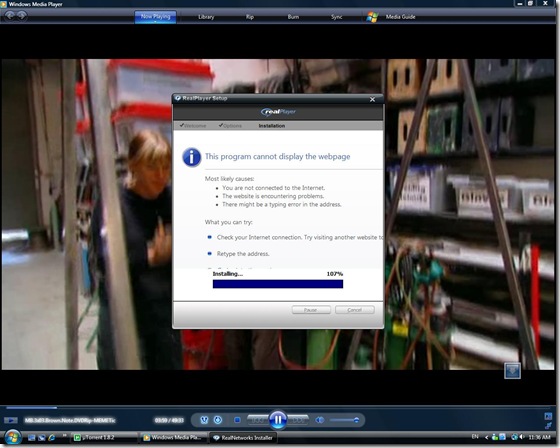Open the Rip tab
This screenshot has width=560, height=448.
pyautogui.click(x=250, y=17)
